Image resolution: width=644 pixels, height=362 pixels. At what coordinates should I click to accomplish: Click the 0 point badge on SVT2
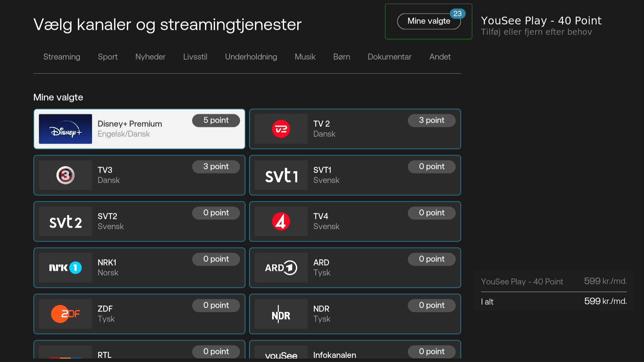[216, 213]
